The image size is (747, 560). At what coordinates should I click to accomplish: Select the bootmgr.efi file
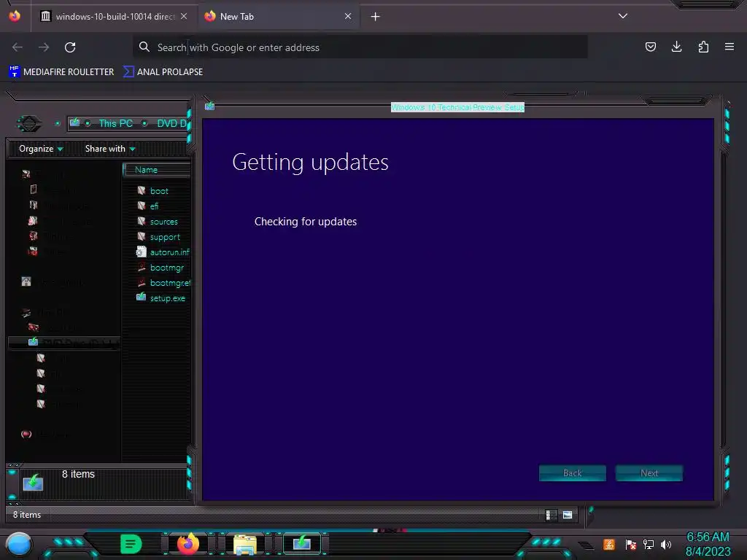tap(169, 282)
